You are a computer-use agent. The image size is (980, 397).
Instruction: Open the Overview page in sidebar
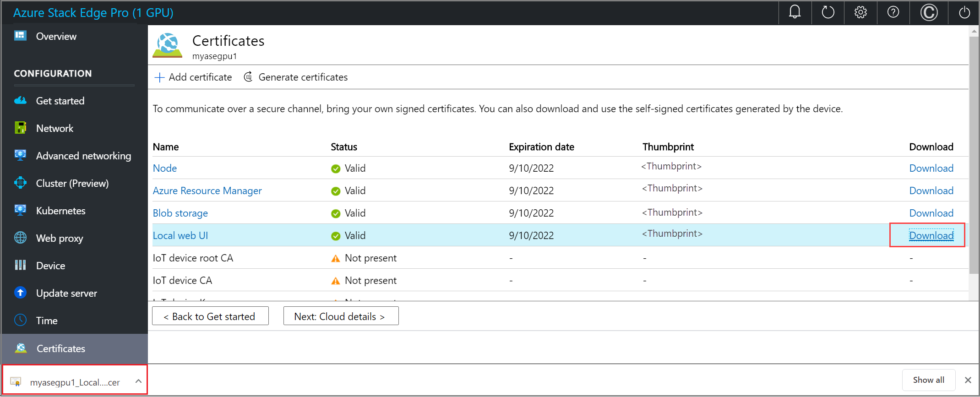click(56, 36)
